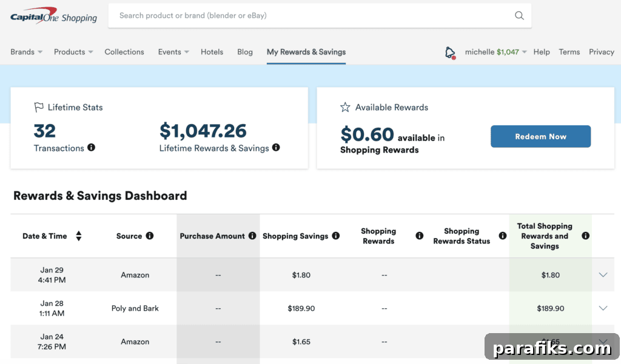Viewport: 621px width, 364px height.
Task: Click the Redeem Now button
Action: pyautogui.click(x=540, y=136)
